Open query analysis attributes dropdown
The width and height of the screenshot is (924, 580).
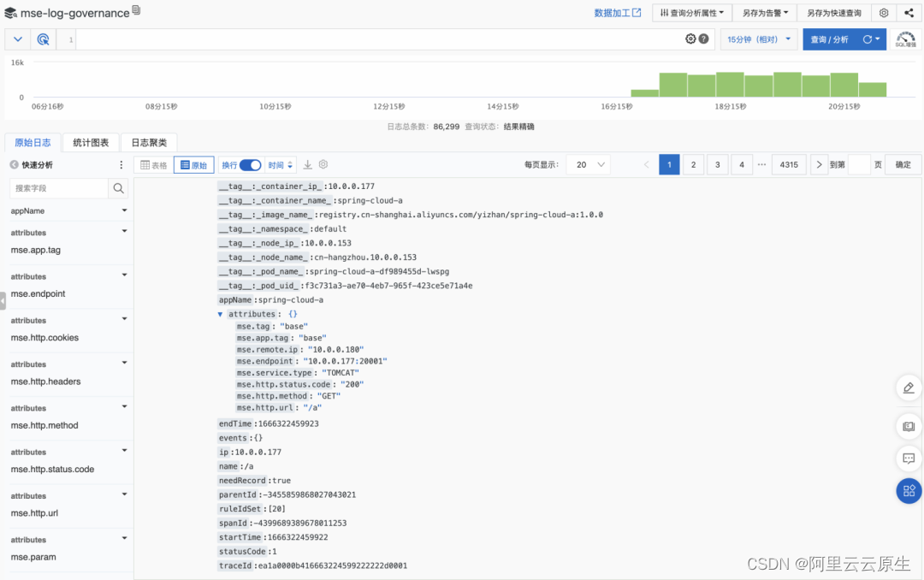click(x=692, y=12)
